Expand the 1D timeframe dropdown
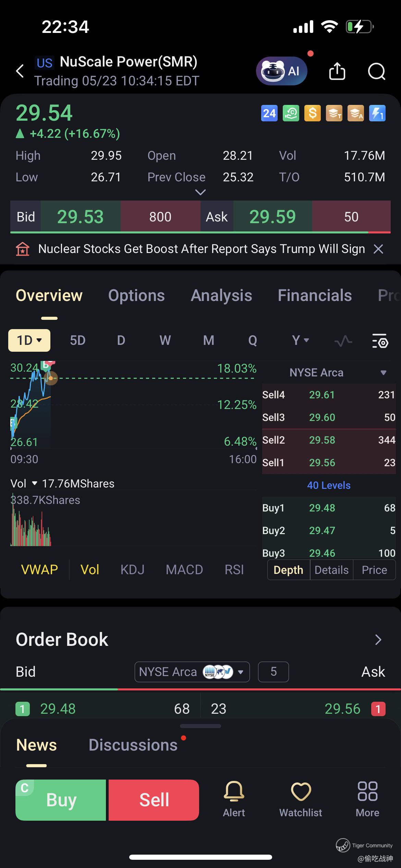The image size is (401, 868). pyautogui.click(x=29, y=340)
